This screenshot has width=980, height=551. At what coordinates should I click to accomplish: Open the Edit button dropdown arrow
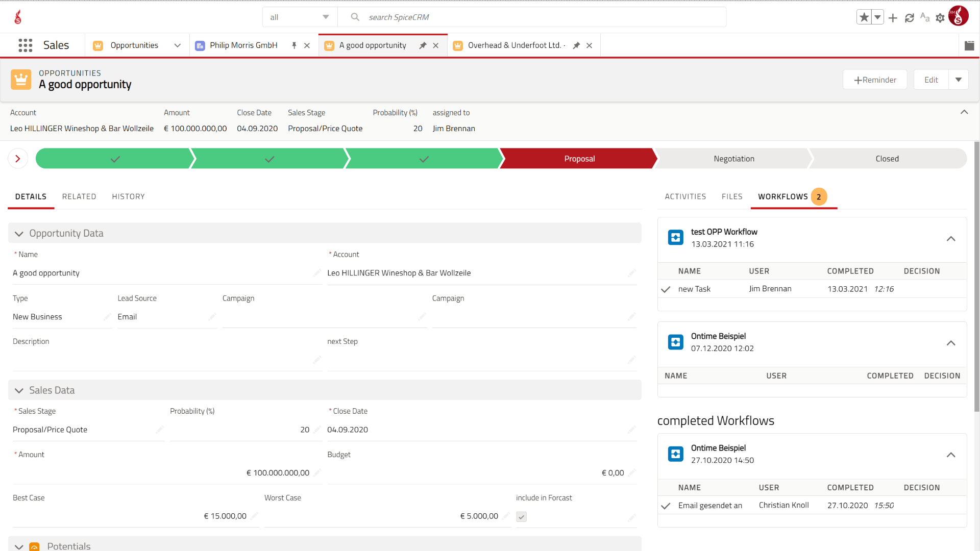tap(959, 80)
